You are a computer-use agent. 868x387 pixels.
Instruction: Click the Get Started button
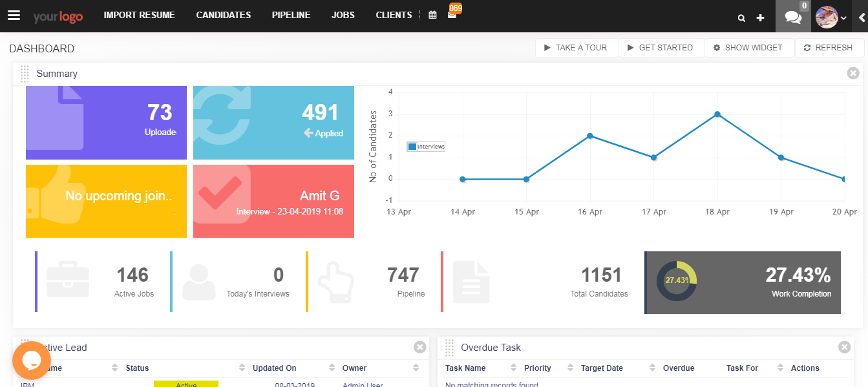661,48
